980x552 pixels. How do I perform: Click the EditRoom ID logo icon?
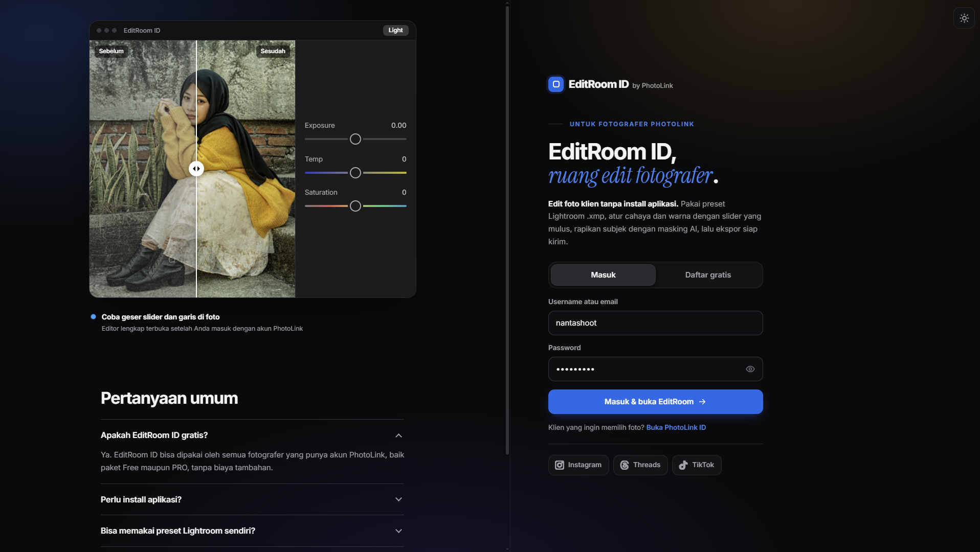coord(556,84)
